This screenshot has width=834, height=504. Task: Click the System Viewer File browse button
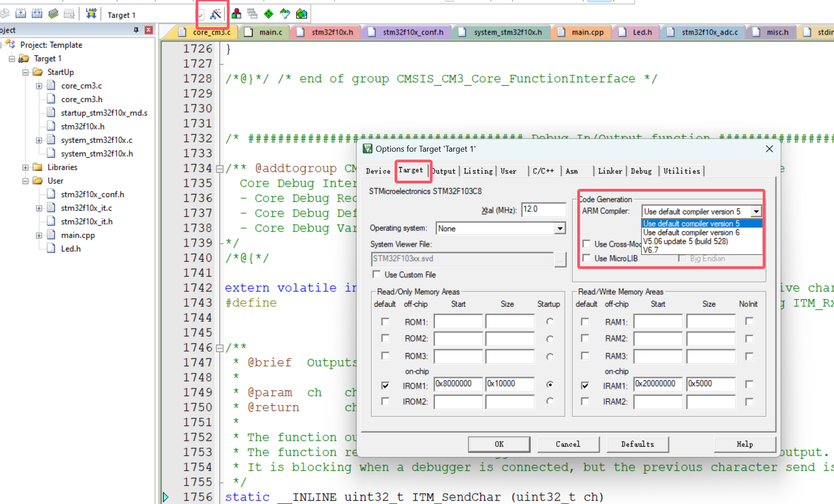561,259
